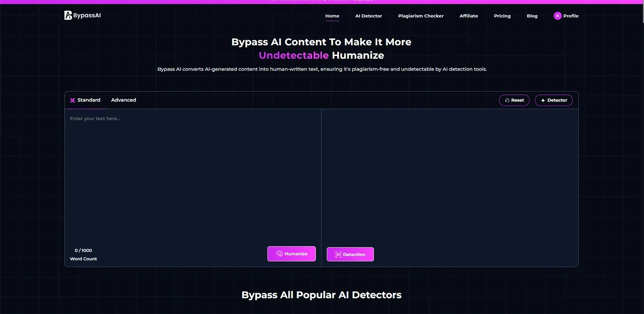Open Plagiarism Checker page

coord(420,16)
